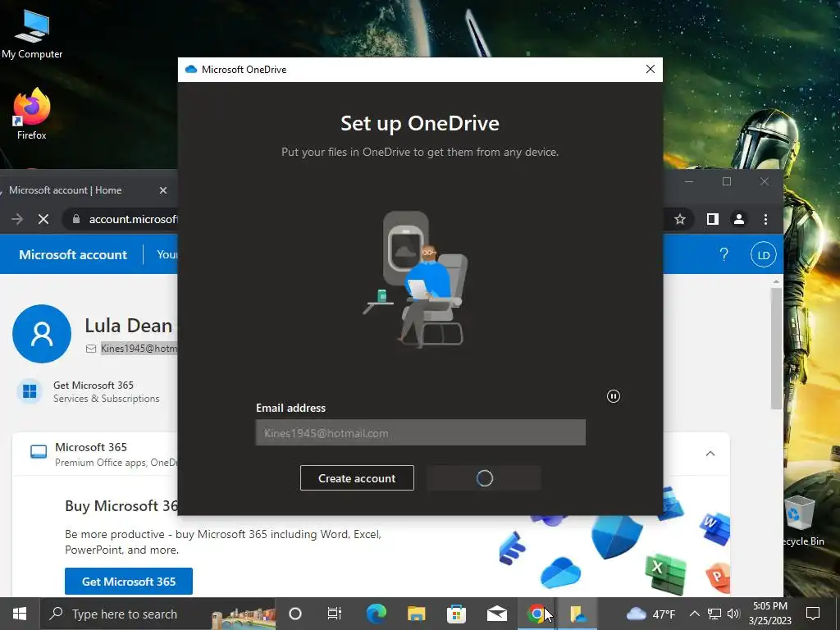Select the Microsoft account Home tab in Chrome

66,190
